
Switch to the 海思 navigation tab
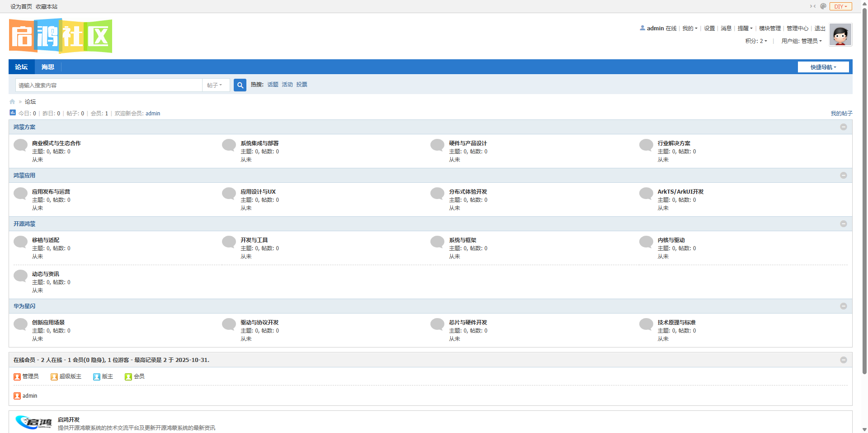pos(47,67)
